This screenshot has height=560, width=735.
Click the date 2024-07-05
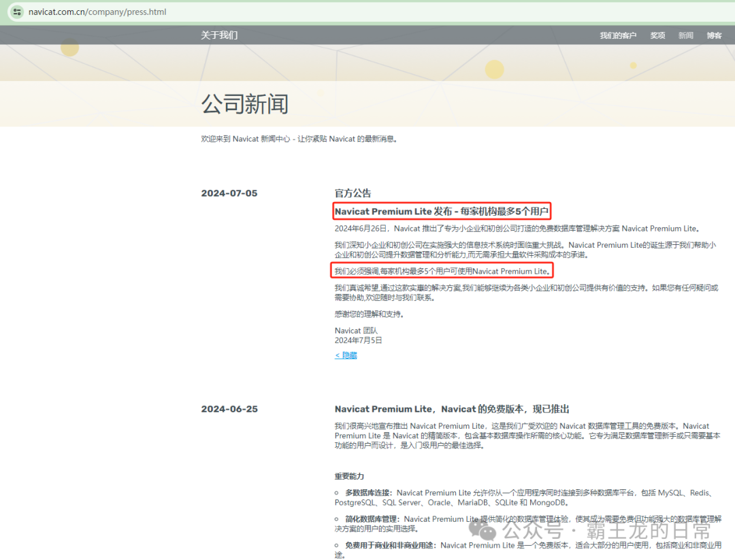tap(229, 193)
